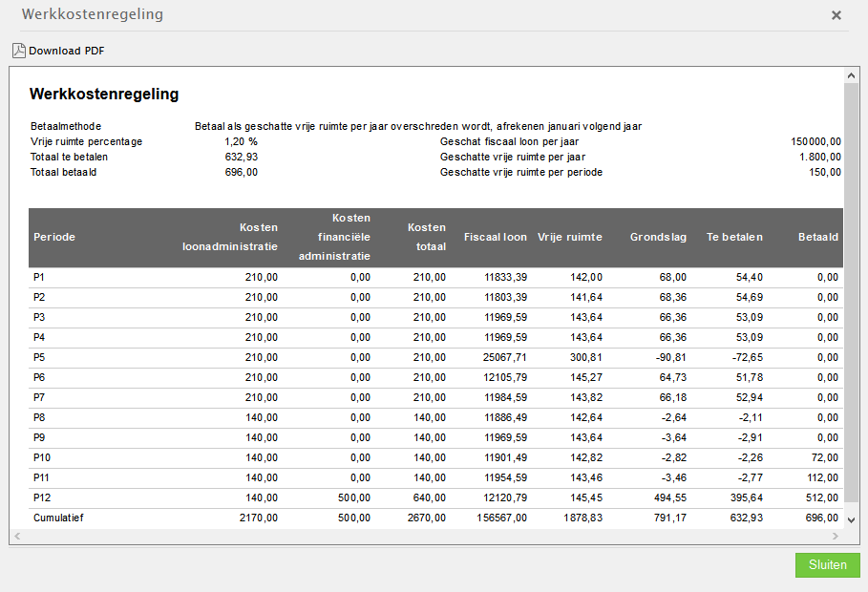Click the P2 vrije ruimte value 141,64

coord(586,297)
